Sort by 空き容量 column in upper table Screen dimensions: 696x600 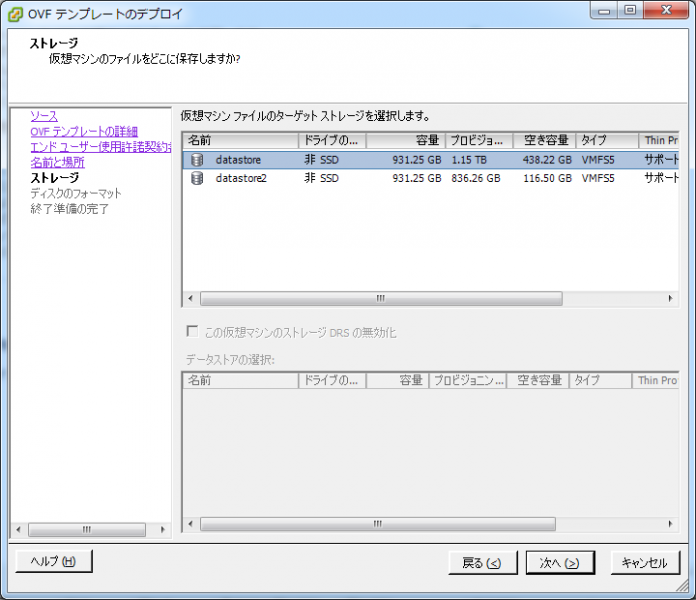click(x=545, y=140)
